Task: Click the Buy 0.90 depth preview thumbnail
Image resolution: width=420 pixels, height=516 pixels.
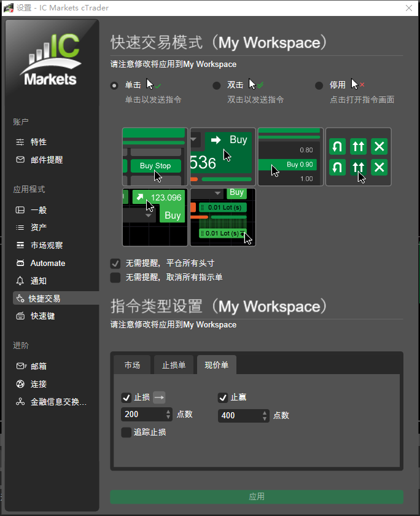Action: [290, 157]
